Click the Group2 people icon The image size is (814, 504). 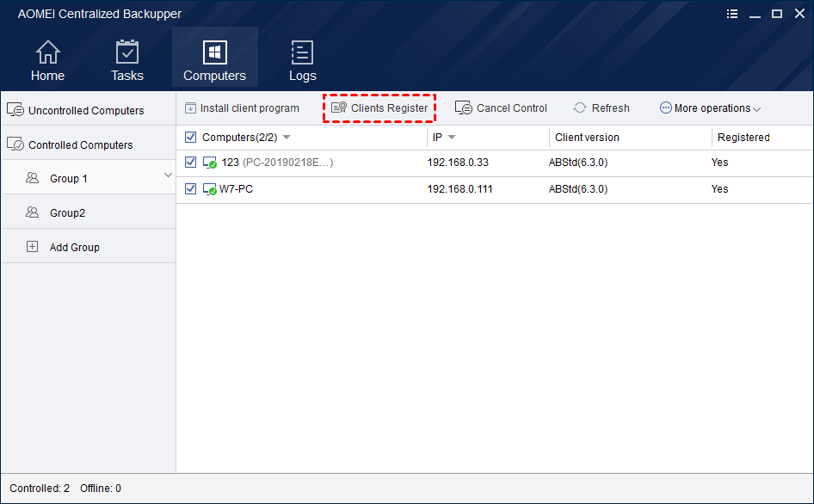click(32, 212)
